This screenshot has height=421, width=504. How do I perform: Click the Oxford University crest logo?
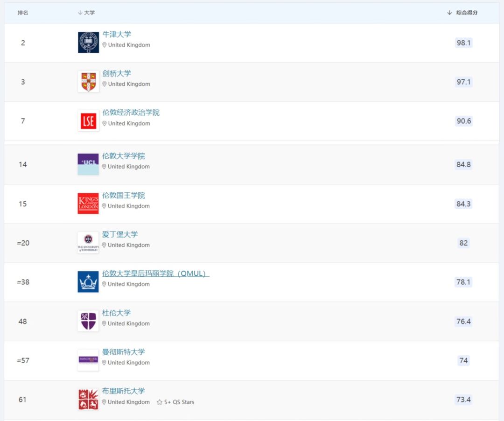88,42
